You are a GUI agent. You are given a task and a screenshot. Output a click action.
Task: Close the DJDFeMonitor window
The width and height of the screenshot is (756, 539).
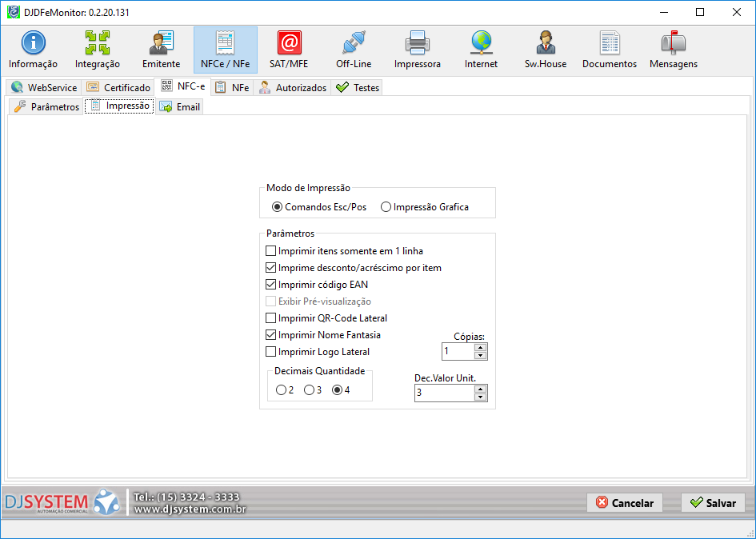737,12
